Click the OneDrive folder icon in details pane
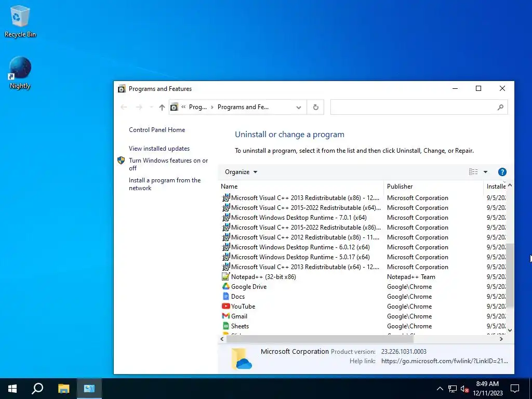This screenshot has width=532, height=399. point(241,358)
